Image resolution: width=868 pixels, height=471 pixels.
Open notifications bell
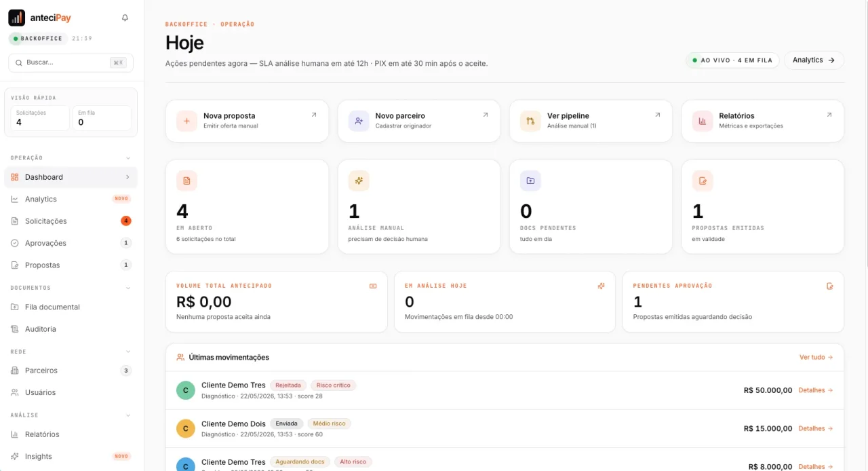click(x=125, y=18)
